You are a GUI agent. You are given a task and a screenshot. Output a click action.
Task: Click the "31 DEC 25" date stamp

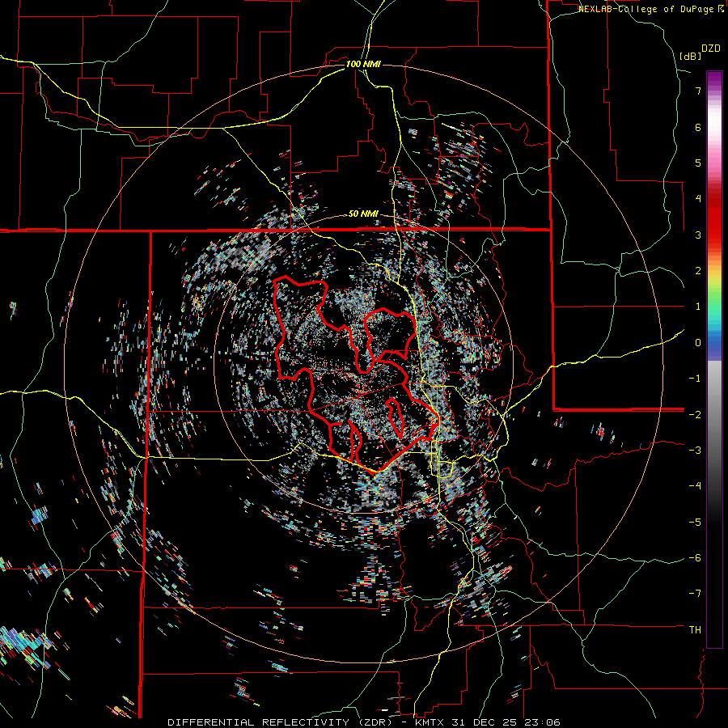484,722
